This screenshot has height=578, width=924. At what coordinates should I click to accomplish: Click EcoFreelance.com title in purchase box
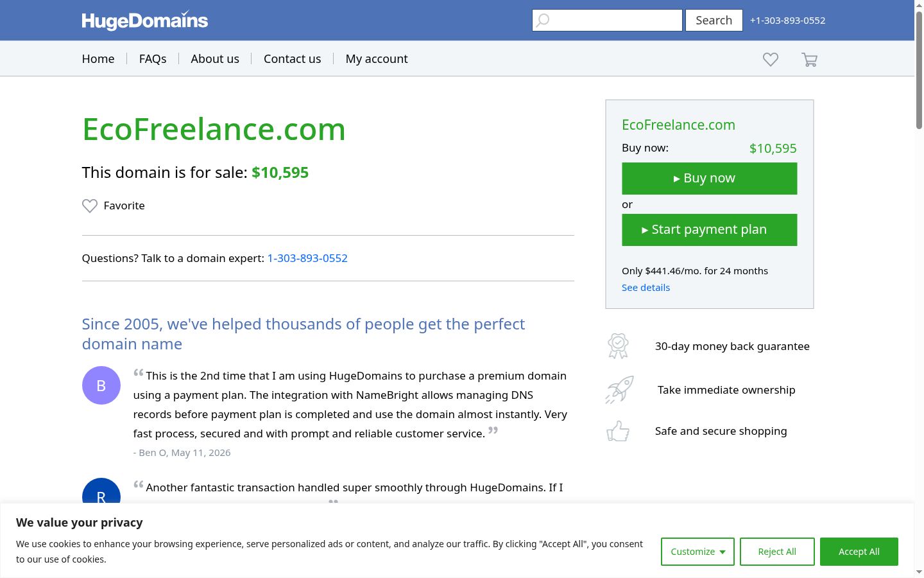pos(678,125)
